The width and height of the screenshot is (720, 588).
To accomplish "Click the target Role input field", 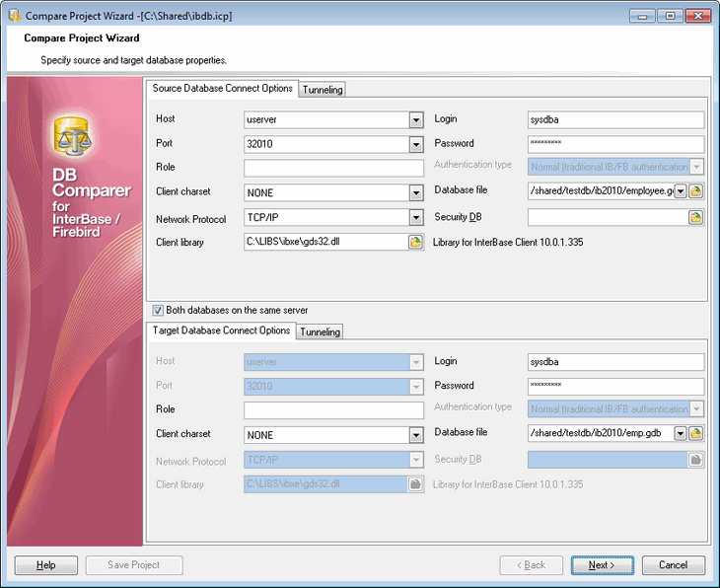I will click(x=333, y=410).
